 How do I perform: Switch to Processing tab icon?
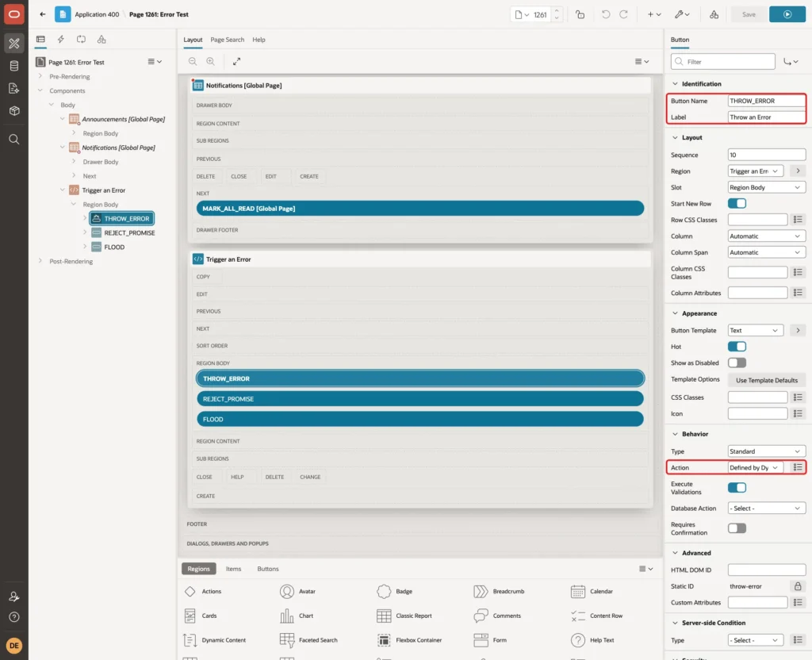pyautogui.click(x=81, y=40)
